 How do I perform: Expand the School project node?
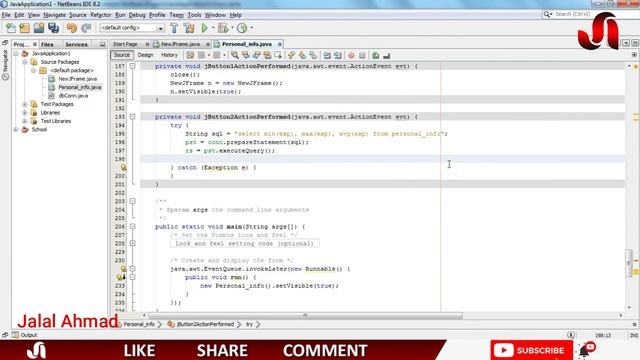tap(16, 129)
